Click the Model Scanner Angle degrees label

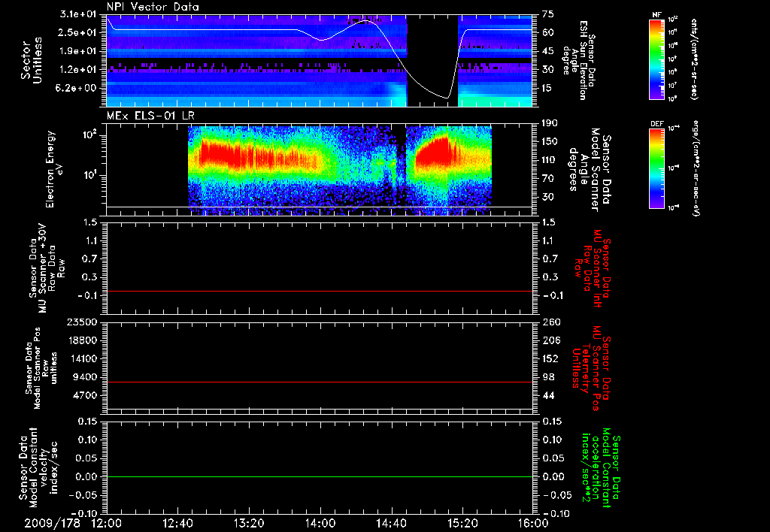click(x=590, y=170)
